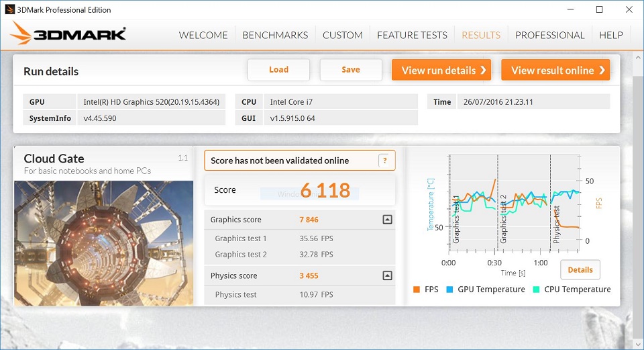The width and height of the screenshot is (644, 350).
Task: Click the vertical scrollbar on the right
Action: [x=638, y=202]
